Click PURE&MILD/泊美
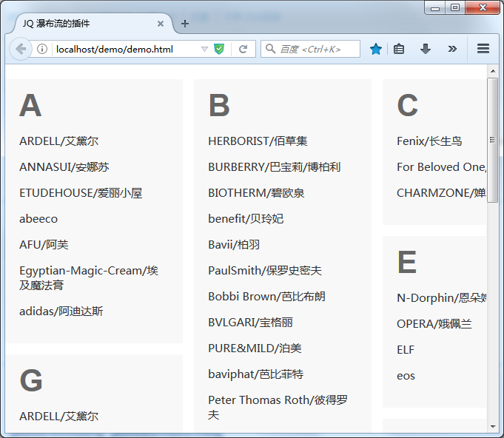Image resolution: width=504 pixels, height=438 pixels. pyautogui.click(x=255, y=348)
